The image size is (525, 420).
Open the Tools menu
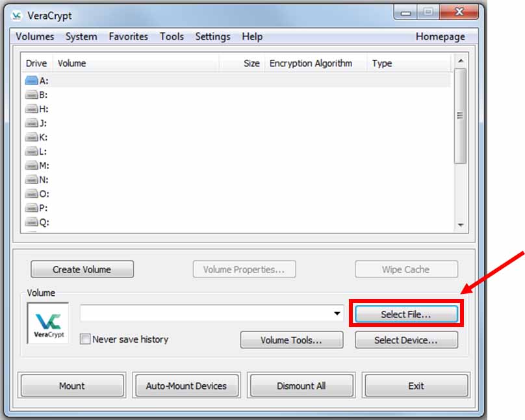click(x=172, y=36)
